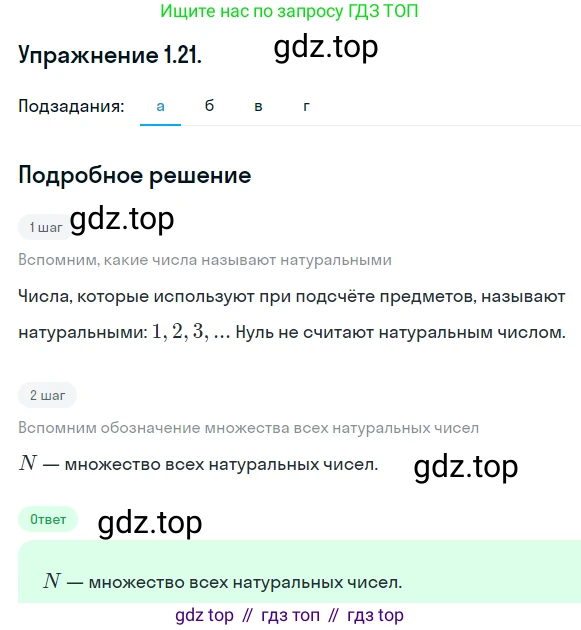The height and width of the screenshot is (630, 581).
Task: Open subtask tab «в»
Action: [258, 106]
